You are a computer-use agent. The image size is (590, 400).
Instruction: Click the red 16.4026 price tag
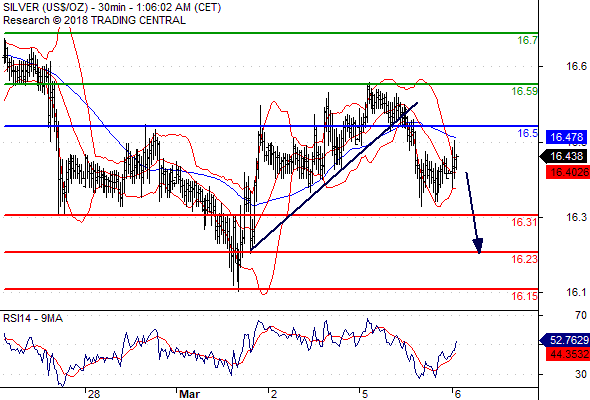click(568, 172)
